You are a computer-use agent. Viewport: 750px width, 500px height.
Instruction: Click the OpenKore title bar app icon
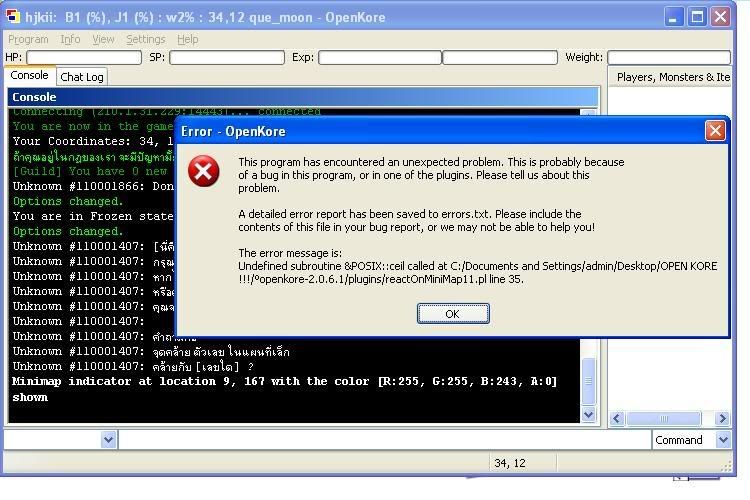tap(12, 16)
